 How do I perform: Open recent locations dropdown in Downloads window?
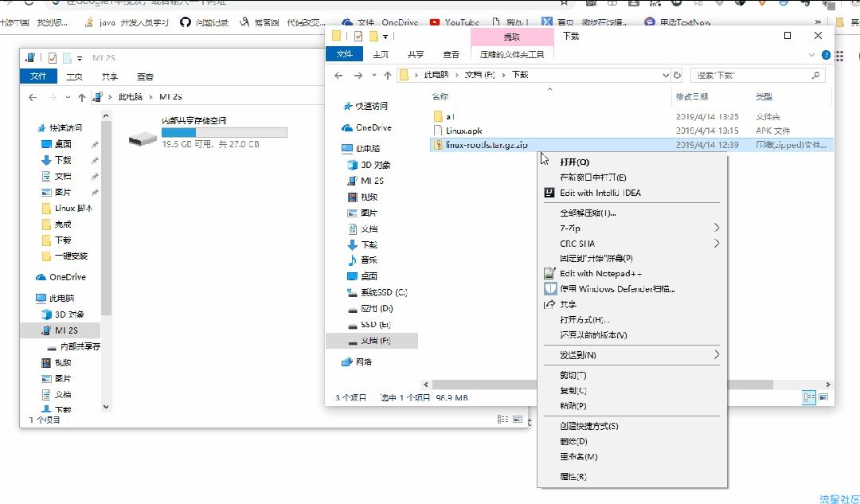[x=373, y=75]
